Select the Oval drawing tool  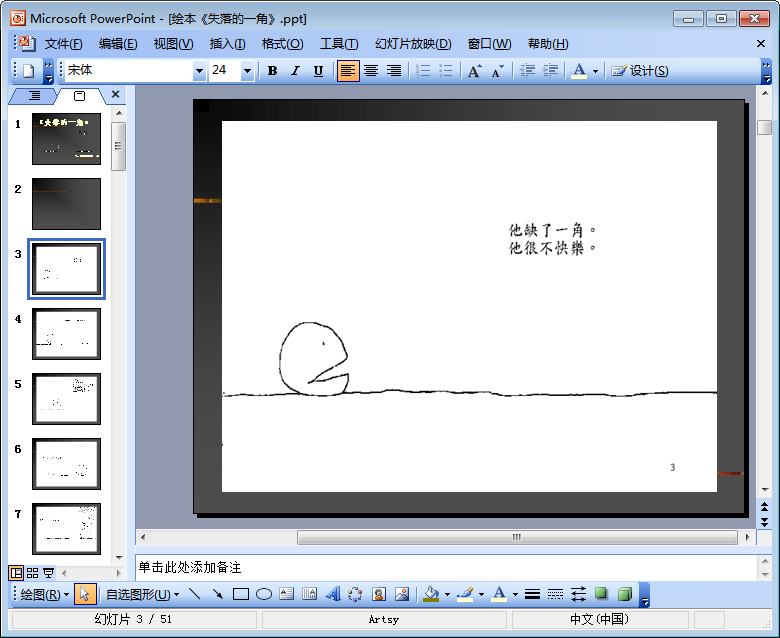coord(264,594)
